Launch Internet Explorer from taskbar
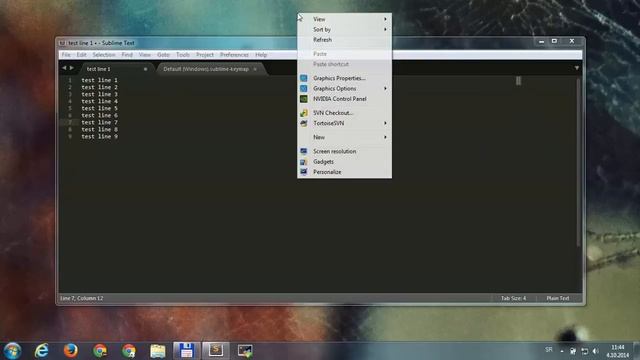 click(x=42, y=351)
